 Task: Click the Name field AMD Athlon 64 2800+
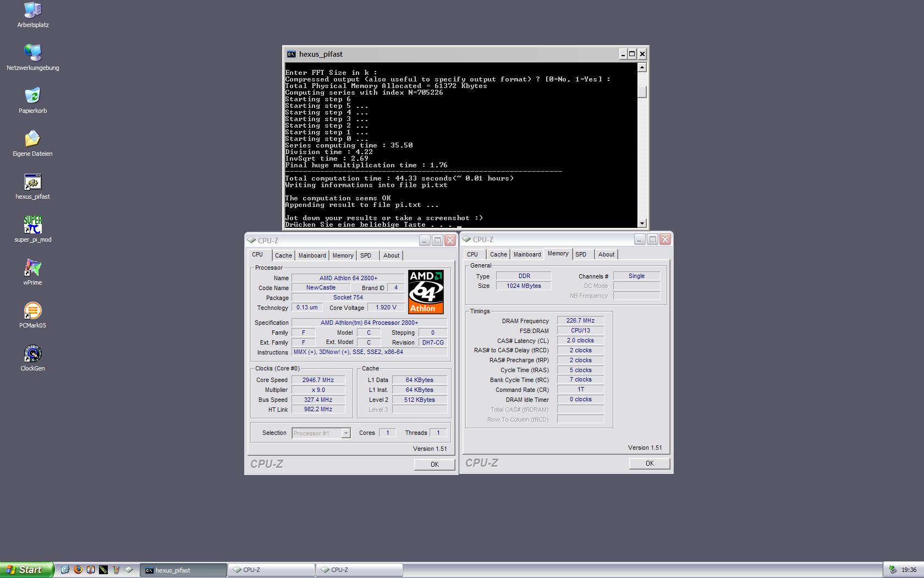[x=348, y=278]
